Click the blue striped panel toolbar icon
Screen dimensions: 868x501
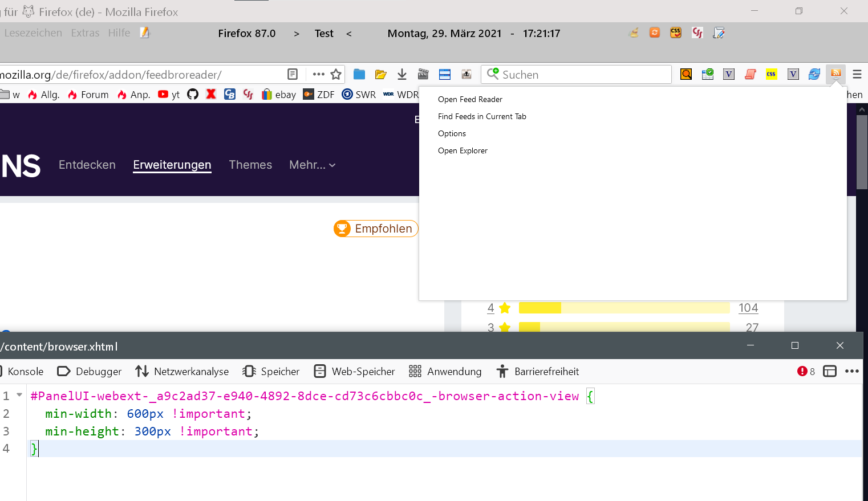pos(445,74)
